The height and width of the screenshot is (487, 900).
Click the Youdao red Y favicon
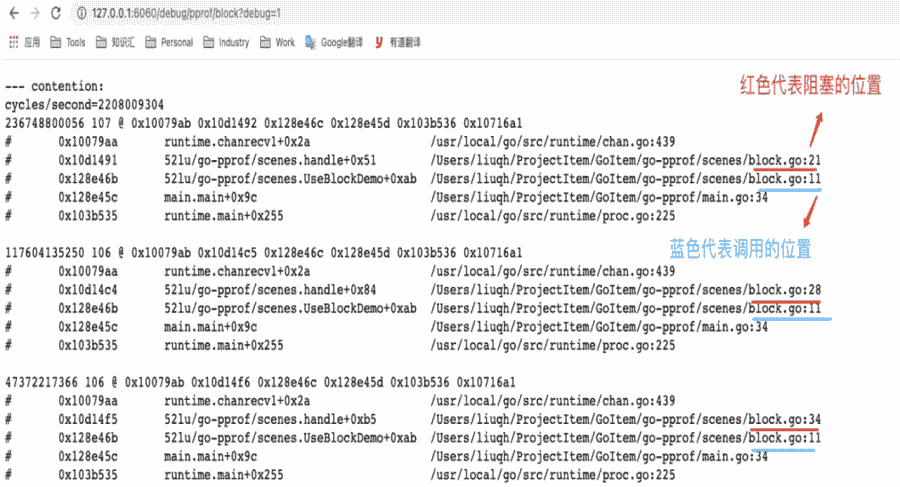[x=379, y=43]
